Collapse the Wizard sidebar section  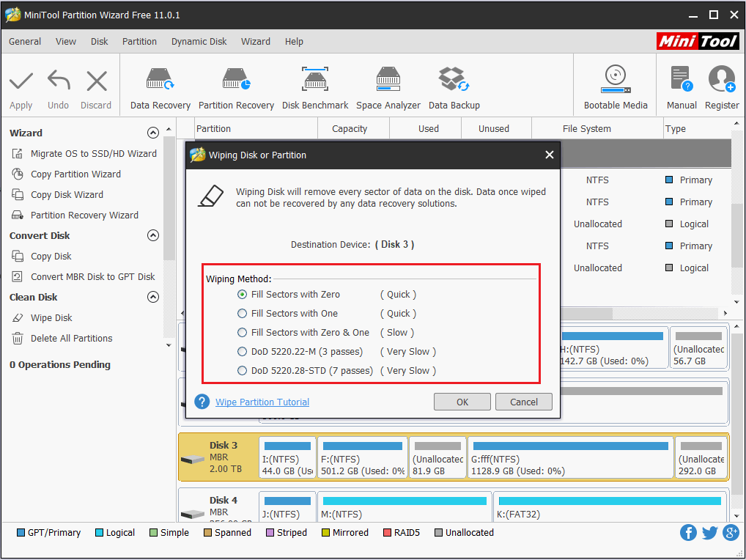152,133
